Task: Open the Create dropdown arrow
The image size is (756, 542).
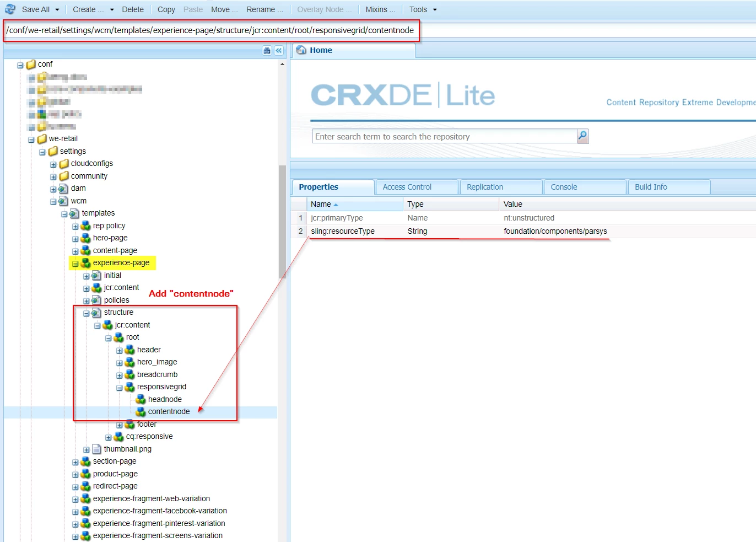Action: pos(112,10)
